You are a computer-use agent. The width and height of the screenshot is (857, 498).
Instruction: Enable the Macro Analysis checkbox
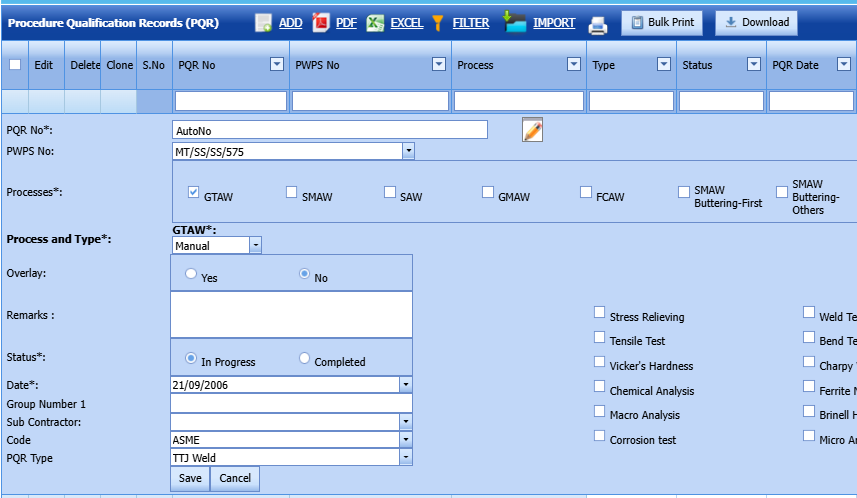tap(600, 411)
